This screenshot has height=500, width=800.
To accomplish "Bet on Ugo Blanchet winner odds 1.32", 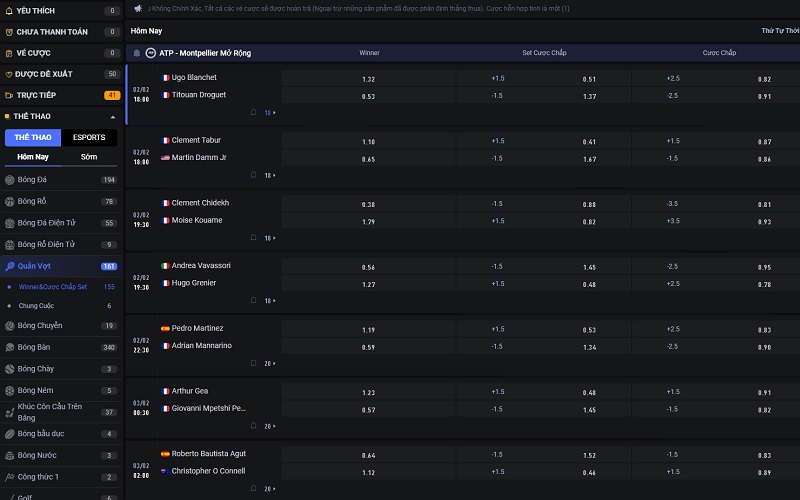I will pyautogui.click(x=369, y=79).
